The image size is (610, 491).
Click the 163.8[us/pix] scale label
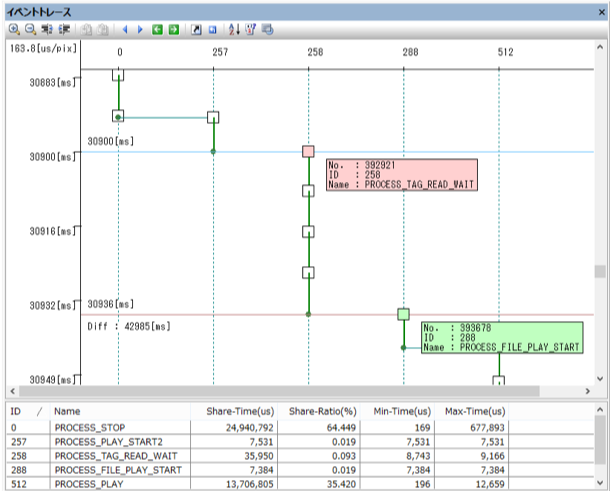point(44,49)
